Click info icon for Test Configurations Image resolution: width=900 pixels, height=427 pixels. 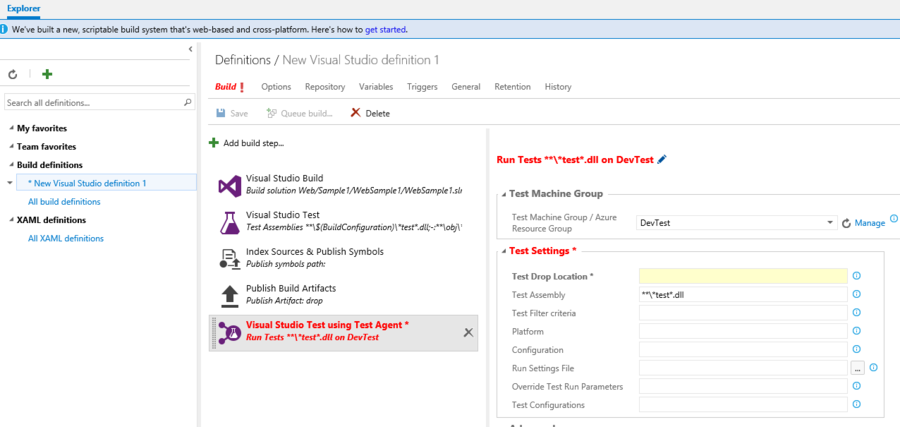(857, 405)
